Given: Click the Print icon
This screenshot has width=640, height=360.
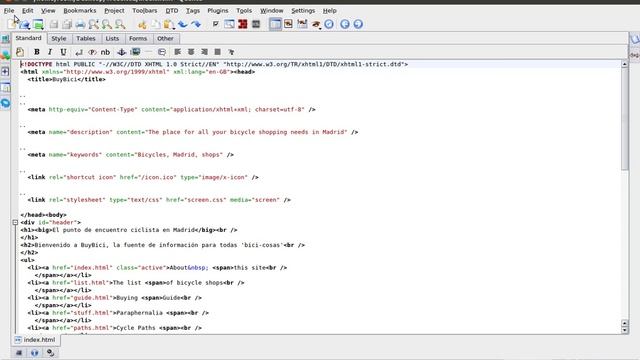Looking at the screenshot, I should click(x=80, y=24).
